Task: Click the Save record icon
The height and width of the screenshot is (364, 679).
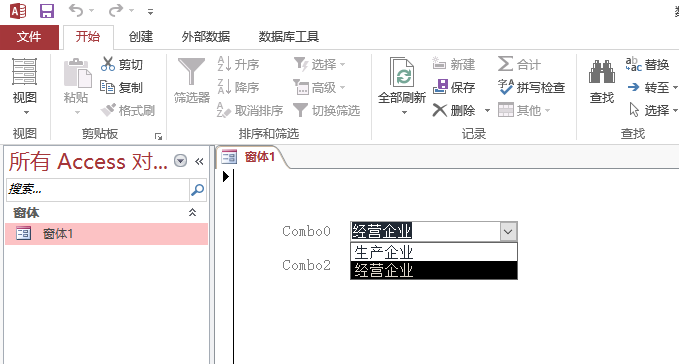Action: click(440, 87)
